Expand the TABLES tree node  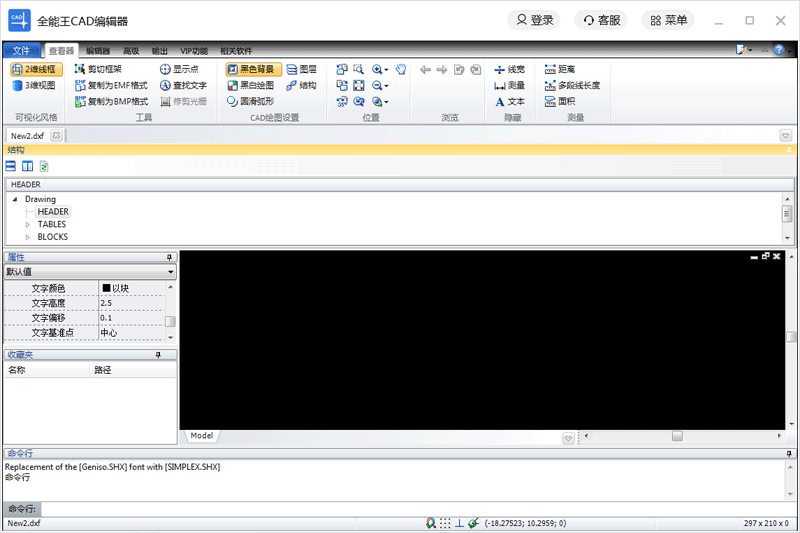point(28,225)
